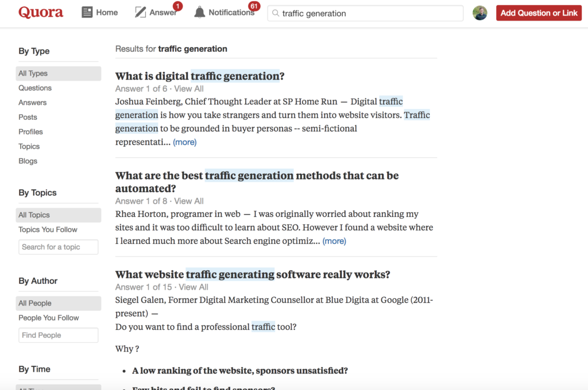Click the By Time heading

click(x=34, y=369)
